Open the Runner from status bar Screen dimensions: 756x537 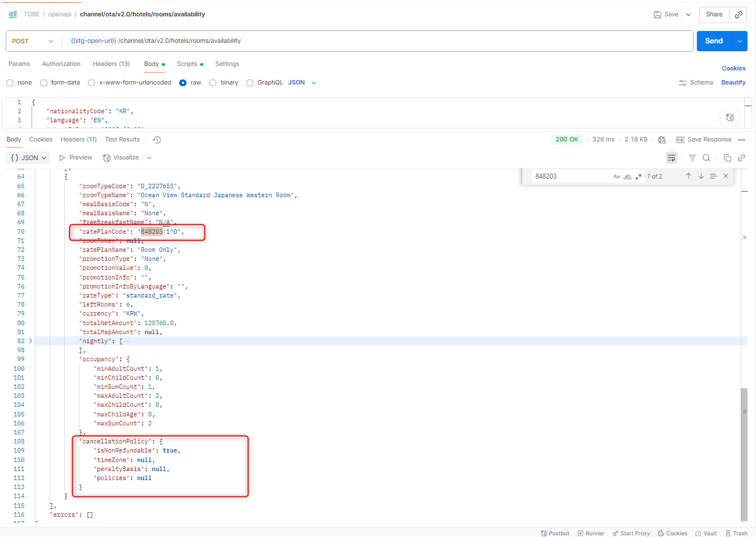click(590, 533)
